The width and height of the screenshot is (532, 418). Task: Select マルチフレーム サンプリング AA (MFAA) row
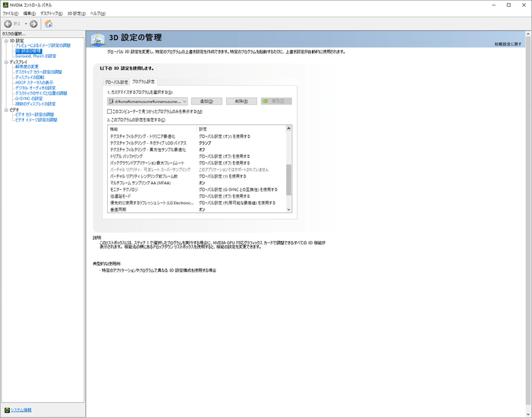coord(197,183)
